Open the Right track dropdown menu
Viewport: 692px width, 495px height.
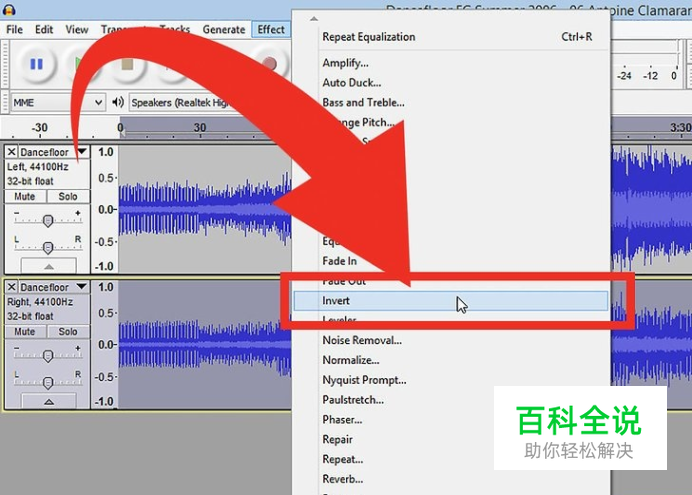point(82,287)
